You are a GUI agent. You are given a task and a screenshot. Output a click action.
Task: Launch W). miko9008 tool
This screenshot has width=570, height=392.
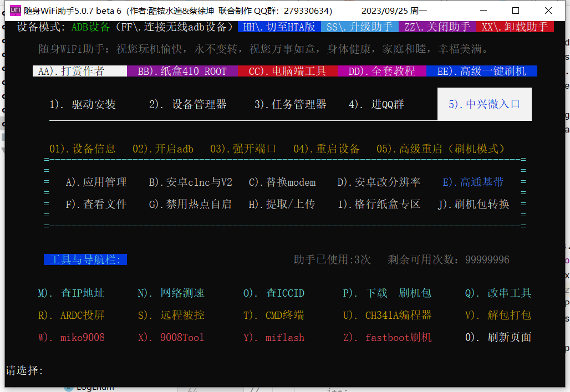tap(71, 338)
